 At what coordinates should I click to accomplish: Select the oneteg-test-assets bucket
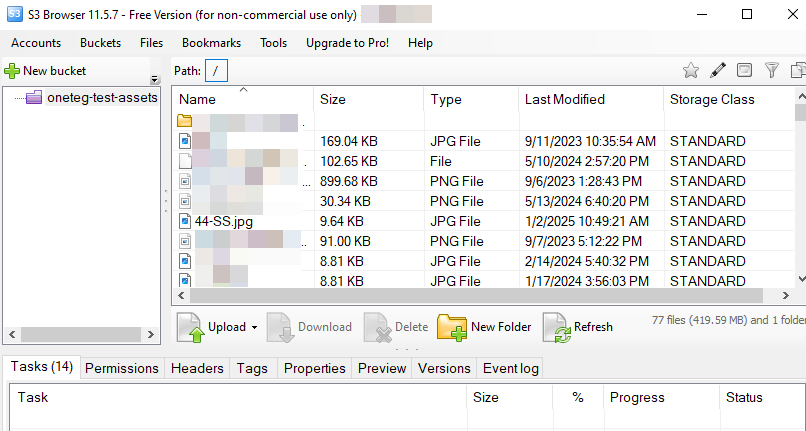click(x=102, y=98)
